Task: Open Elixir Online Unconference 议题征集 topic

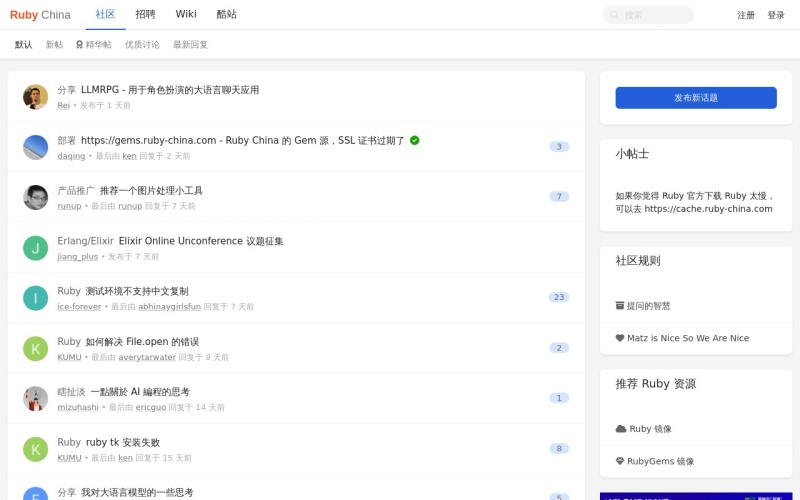Action: (201, 241)
